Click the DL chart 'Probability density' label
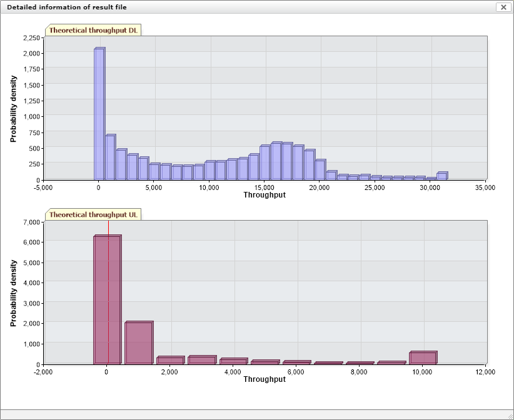Viewport: 514px width, 420px height. click(13, 109)
